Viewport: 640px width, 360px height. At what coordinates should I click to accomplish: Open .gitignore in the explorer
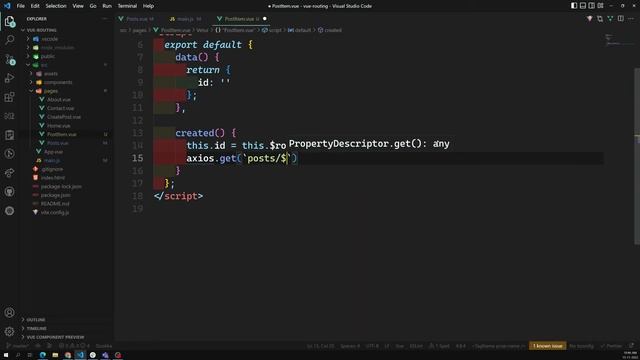52,169
